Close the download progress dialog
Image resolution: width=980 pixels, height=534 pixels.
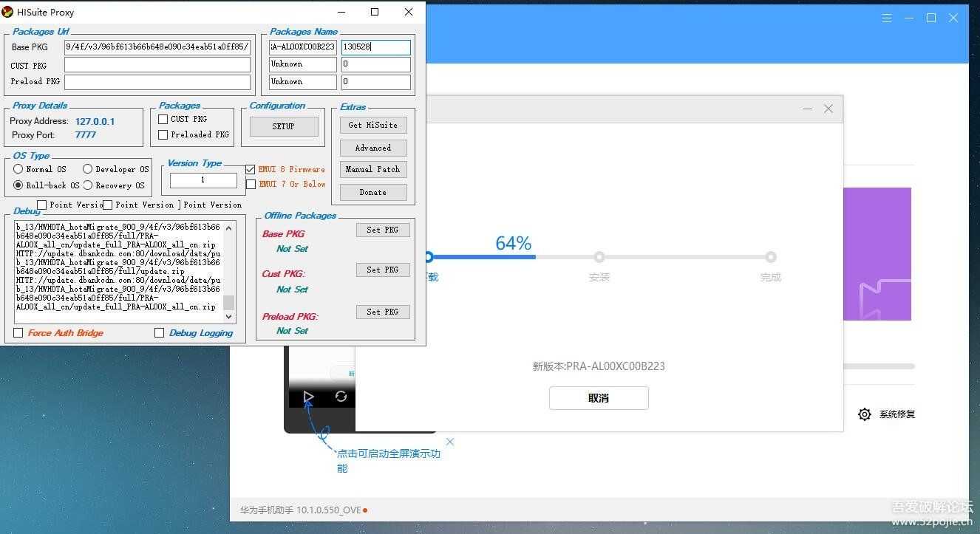pyautogui.click(x=828, y=109)
